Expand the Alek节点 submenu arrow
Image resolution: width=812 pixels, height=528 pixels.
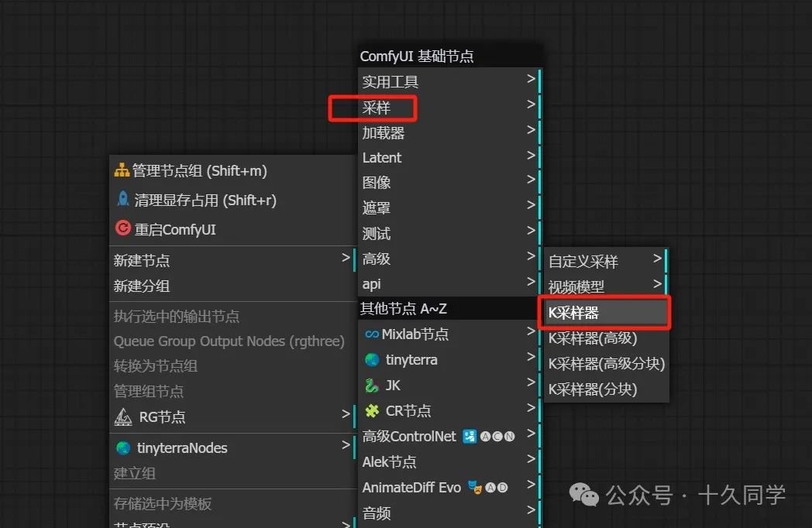pos(531,458)
